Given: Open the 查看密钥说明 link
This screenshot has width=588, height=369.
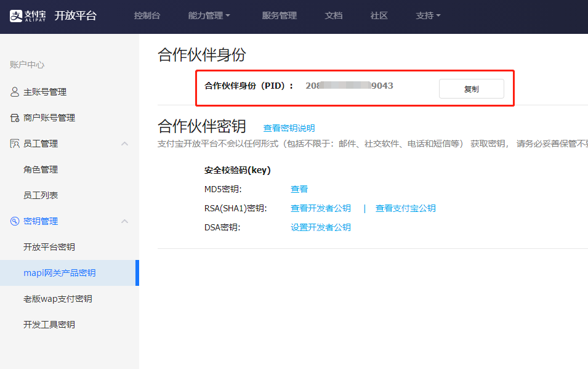Looking at the screenshot, I should click(289, 128).
